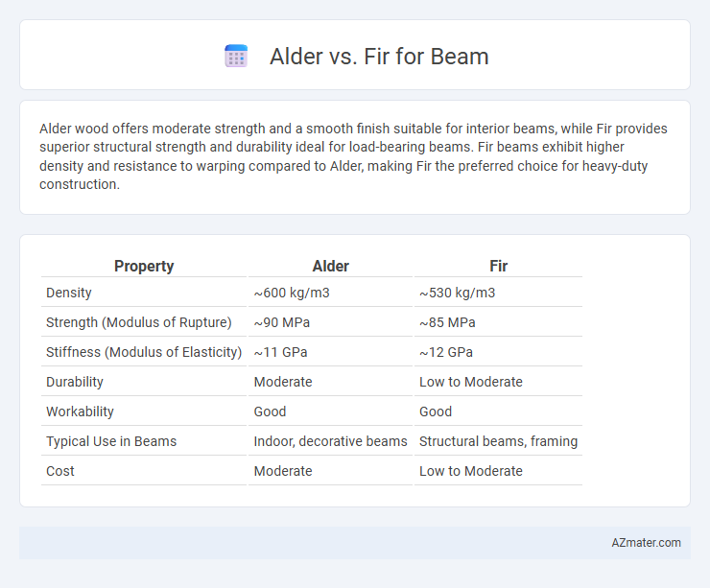This screenshot has height=588, width=710.
Task: Click the 'Indoor, decorative beams' cell
Action: point(331,441)
